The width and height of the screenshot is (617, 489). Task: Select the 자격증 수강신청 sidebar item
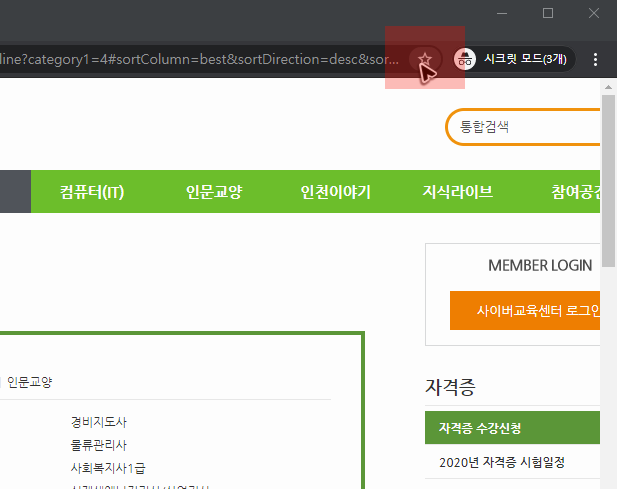pyautogui.click(x=512, y=428)
